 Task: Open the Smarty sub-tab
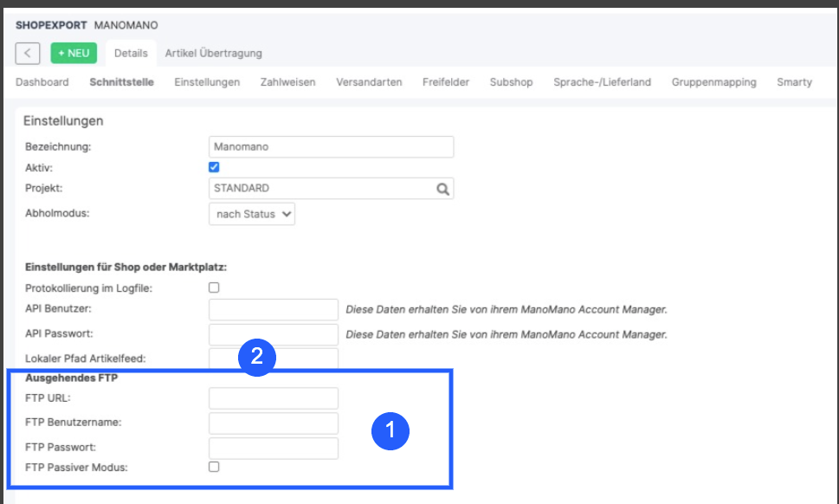click(x=794, y=82)
